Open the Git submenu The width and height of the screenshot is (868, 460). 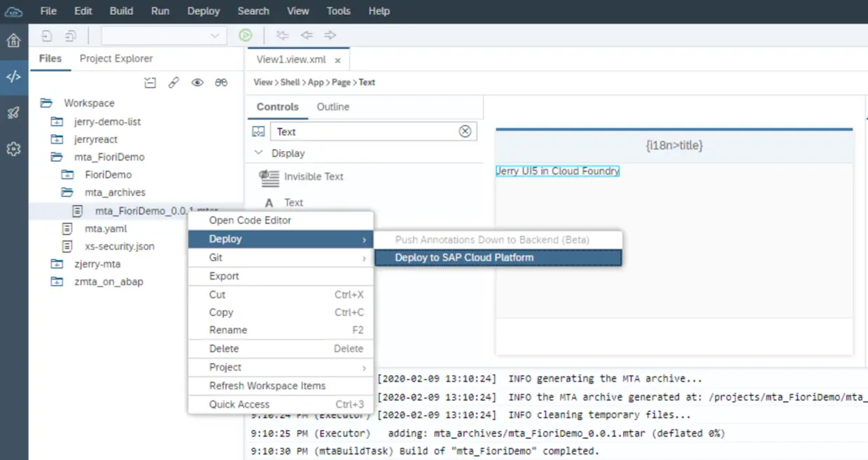click(281, 258)
